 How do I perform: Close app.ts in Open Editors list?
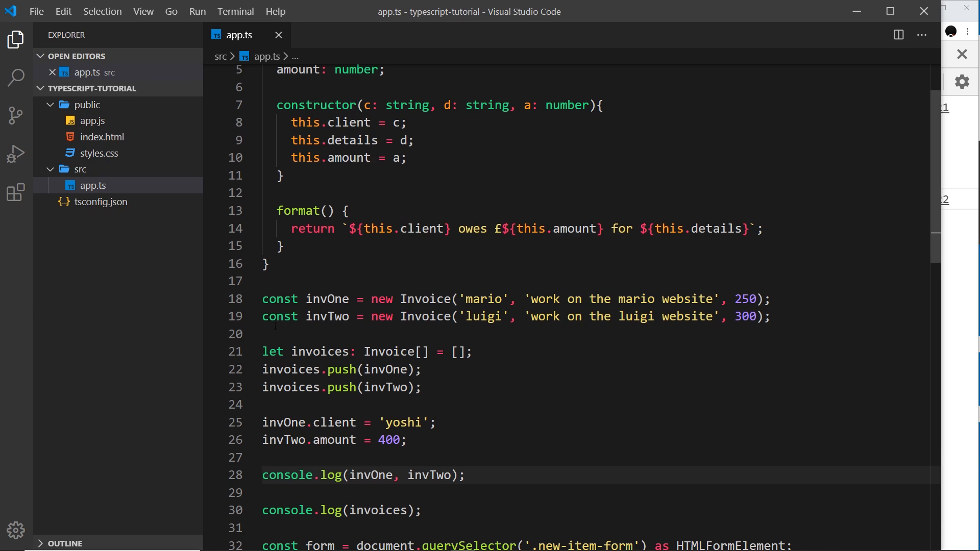tap(52, 72)
